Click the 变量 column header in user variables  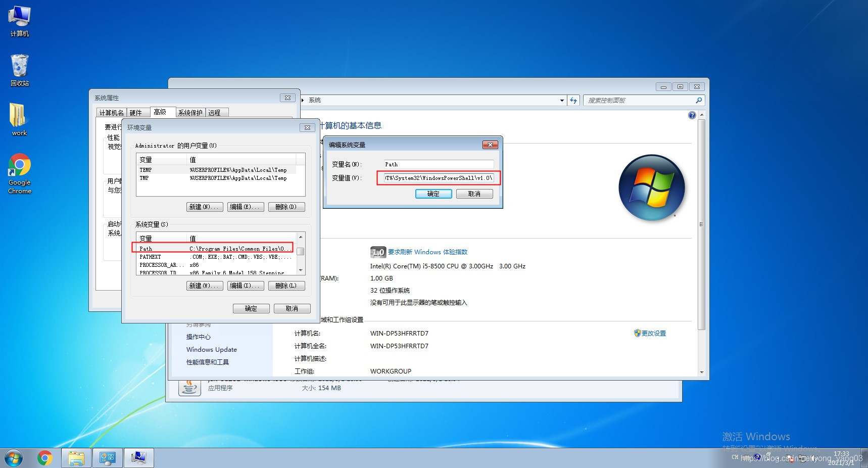(162, 160)
